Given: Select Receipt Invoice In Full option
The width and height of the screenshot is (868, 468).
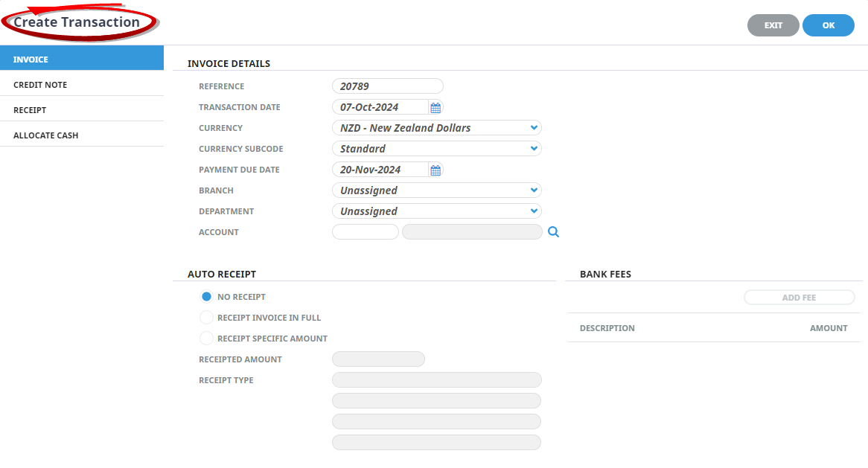Looking at the screenshot, I should [x=207, y=318].
